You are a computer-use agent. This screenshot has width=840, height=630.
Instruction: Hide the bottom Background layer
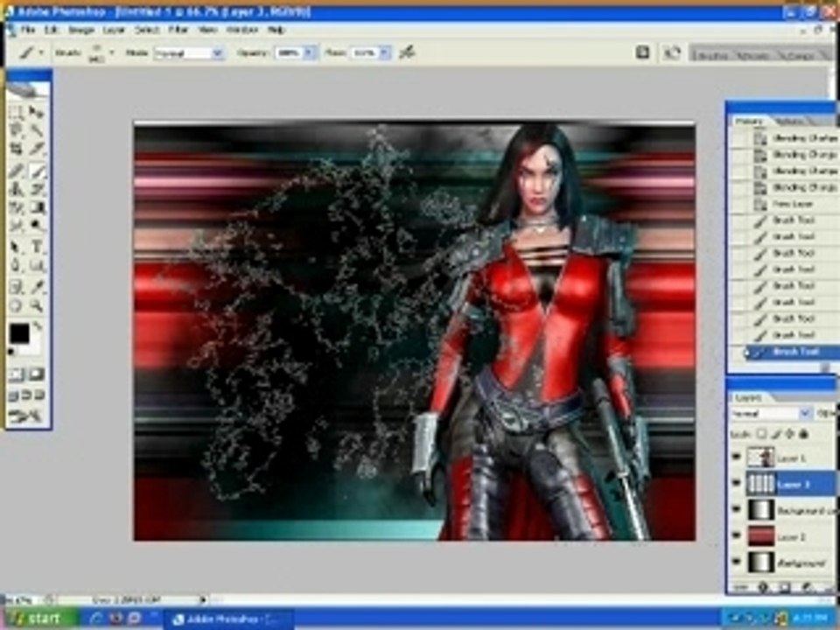click(736, 562)
